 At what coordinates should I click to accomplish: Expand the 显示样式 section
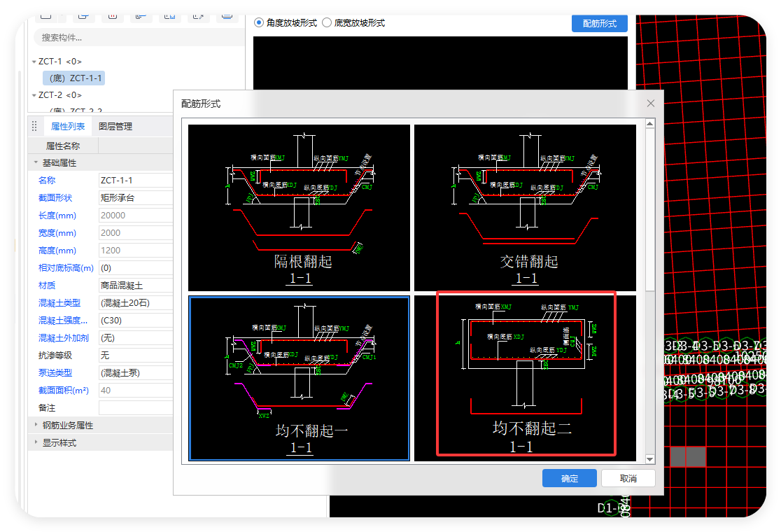click(x=36, y=442)
